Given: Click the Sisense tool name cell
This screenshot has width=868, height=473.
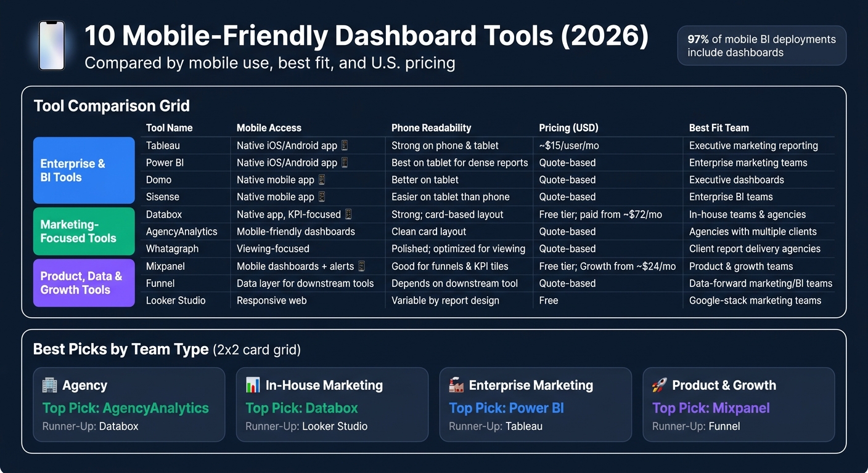Looking at the screenshot, I should pyautogui.click(x=163, y=198).
